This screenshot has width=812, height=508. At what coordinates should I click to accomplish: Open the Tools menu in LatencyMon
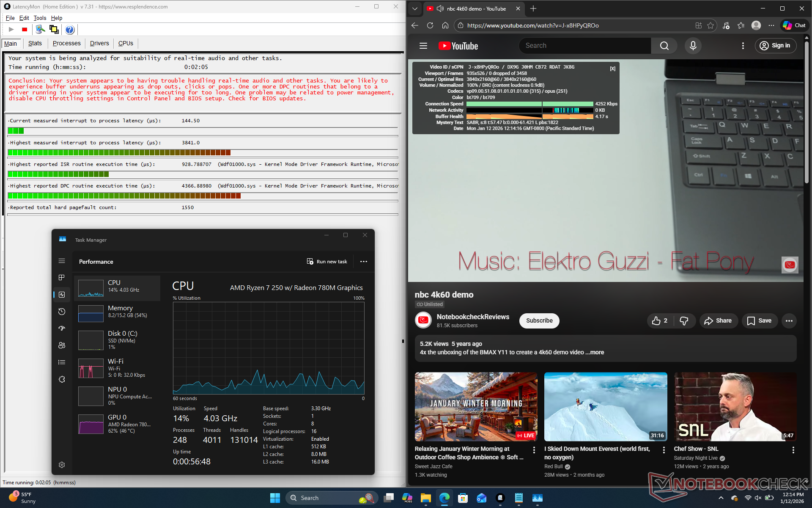(x=40, y=18)
